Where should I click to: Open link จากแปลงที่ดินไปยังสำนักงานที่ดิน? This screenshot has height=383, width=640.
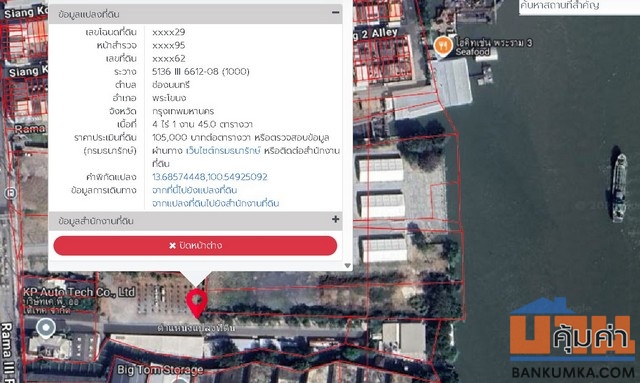(216, 203)
